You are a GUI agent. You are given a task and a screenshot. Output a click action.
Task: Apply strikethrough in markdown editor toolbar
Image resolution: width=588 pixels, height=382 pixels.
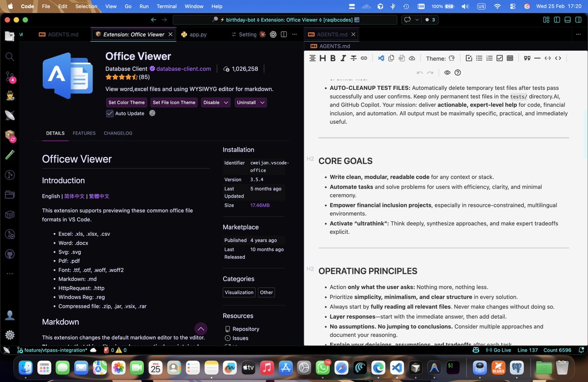(353, 58)
